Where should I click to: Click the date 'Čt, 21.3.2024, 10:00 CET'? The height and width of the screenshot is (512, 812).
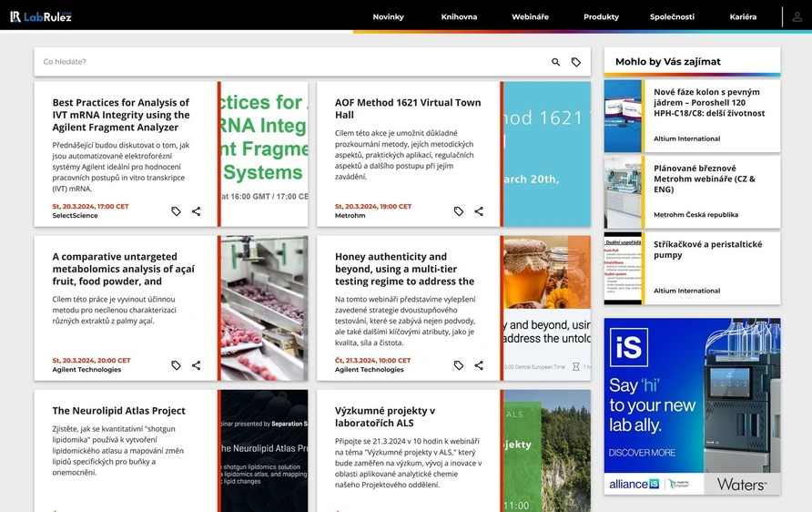373,360
